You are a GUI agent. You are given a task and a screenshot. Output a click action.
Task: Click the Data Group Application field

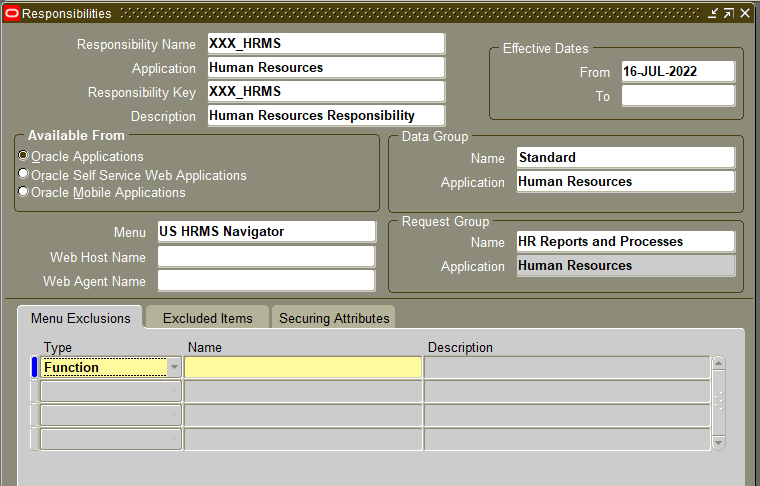pos(626,182)
